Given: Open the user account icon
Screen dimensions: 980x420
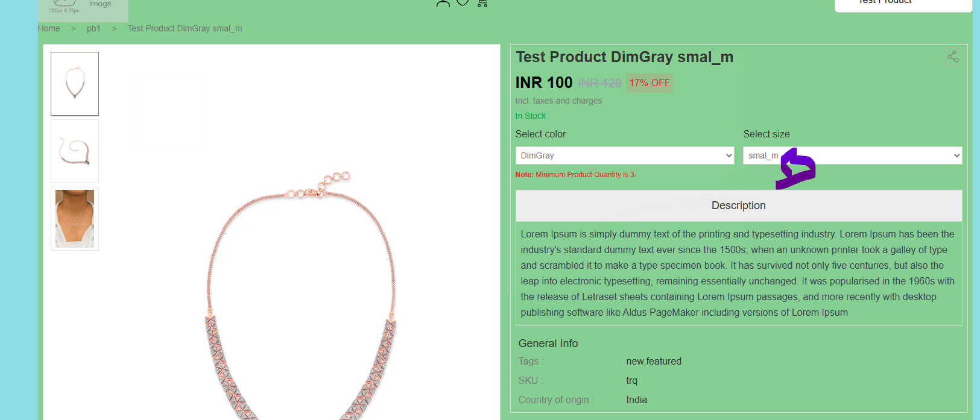Looking at the screenshot, I should point(443,2).
